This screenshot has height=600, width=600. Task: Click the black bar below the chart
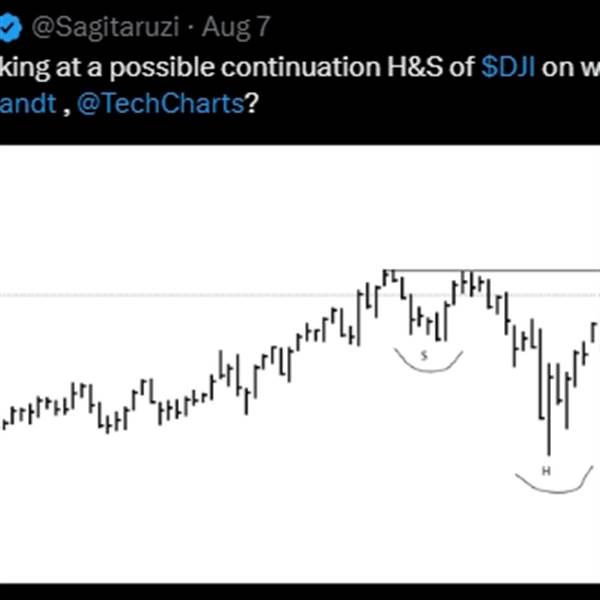[x=300, y=591]
